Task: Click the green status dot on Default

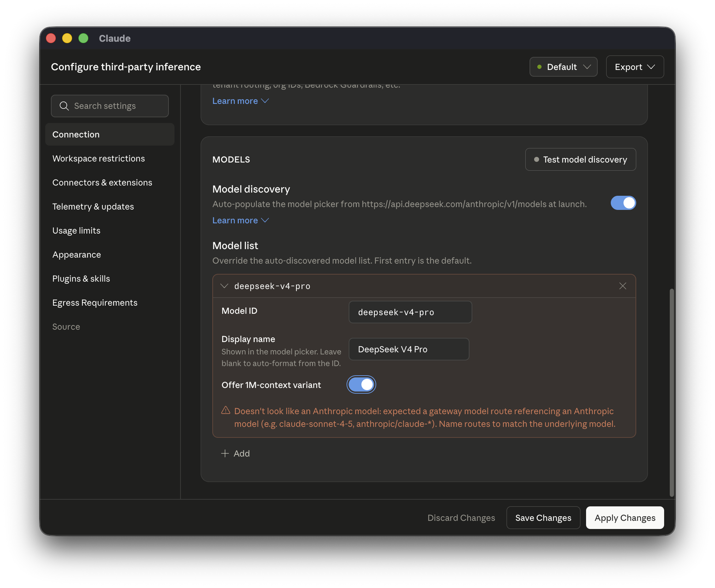Action: click(539, 67)
